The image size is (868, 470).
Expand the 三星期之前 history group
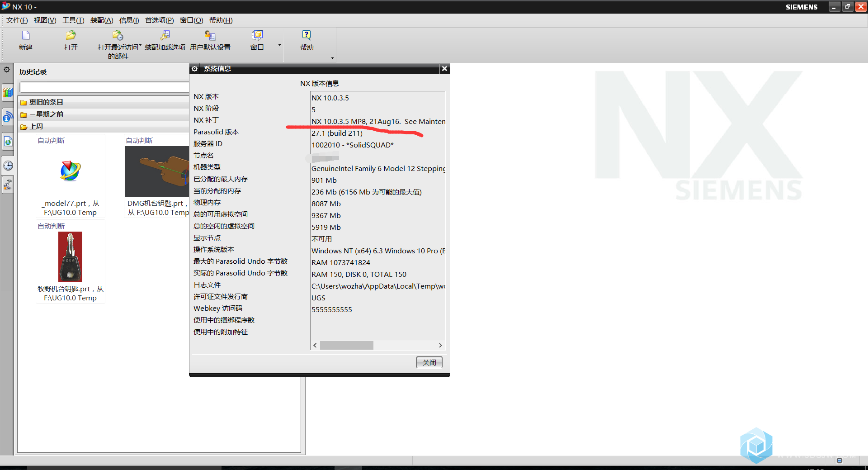click(103, 114)
